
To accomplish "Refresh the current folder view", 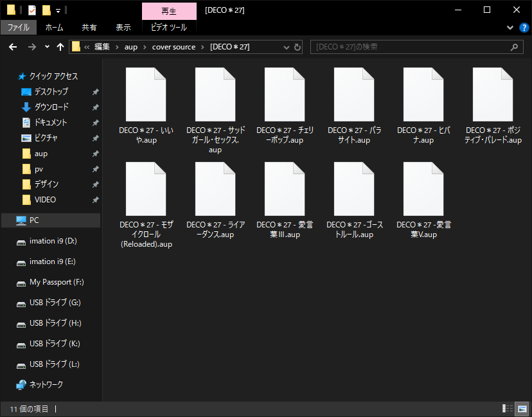I will 297,47.
